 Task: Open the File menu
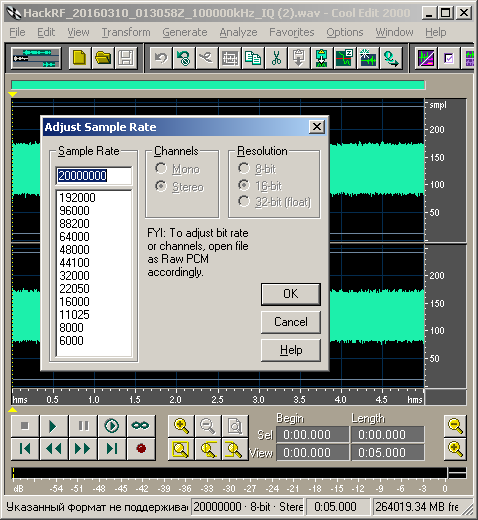(x=17, y=32)
